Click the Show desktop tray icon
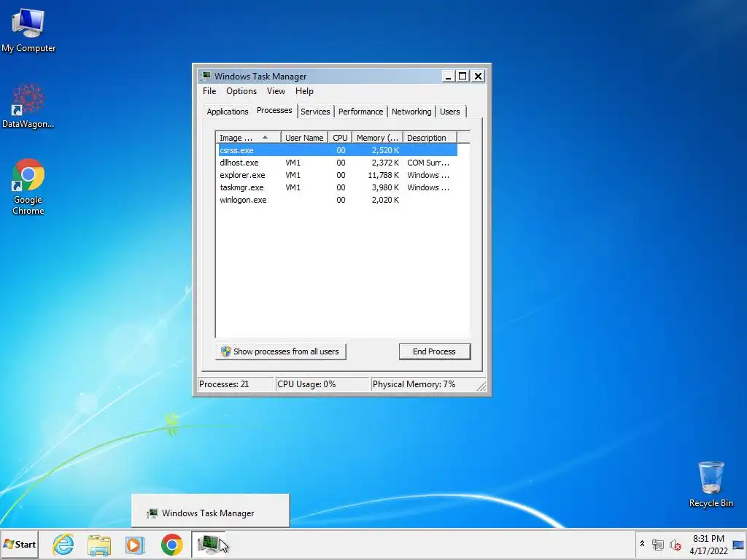Image resolution: width=747 pixels, height=560 pixels. (x=738, y=544)
